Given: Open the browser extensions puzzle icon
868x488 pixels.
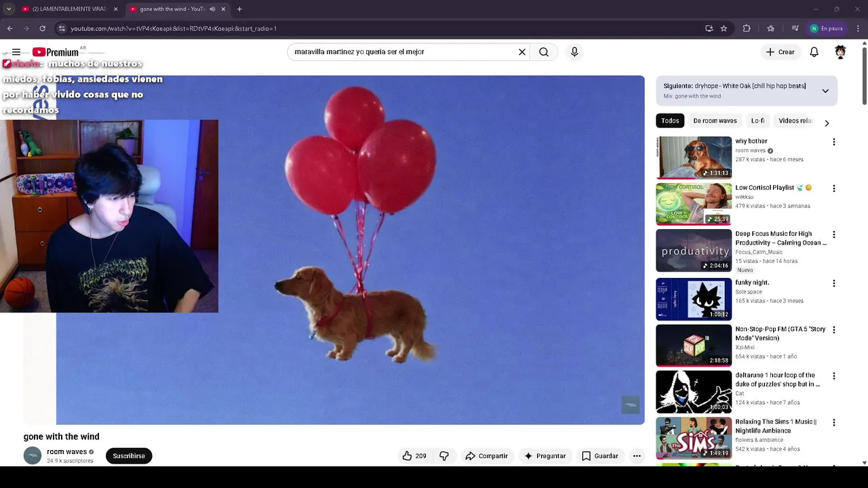Looking at the screenshot, I should coord(747,28).
